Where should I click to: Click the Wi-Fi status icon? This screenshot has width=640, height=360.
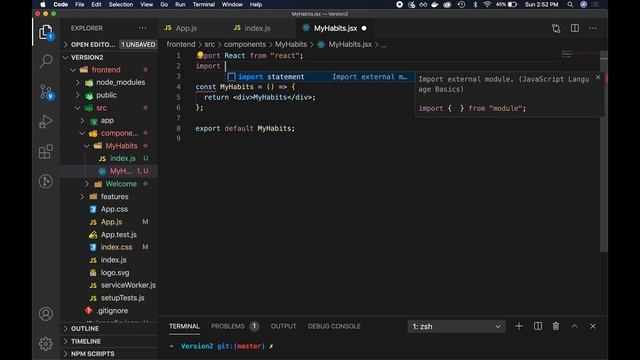click(487, 4)
